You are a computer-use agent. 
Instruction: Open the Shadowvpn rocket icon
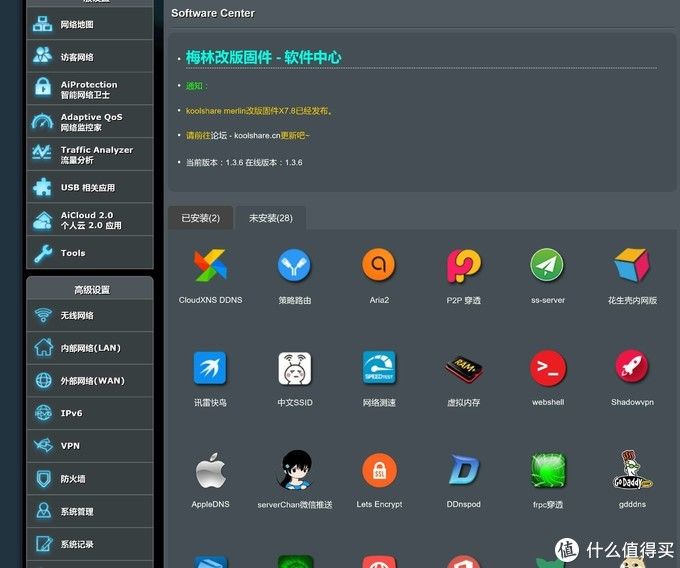[632, 367]
